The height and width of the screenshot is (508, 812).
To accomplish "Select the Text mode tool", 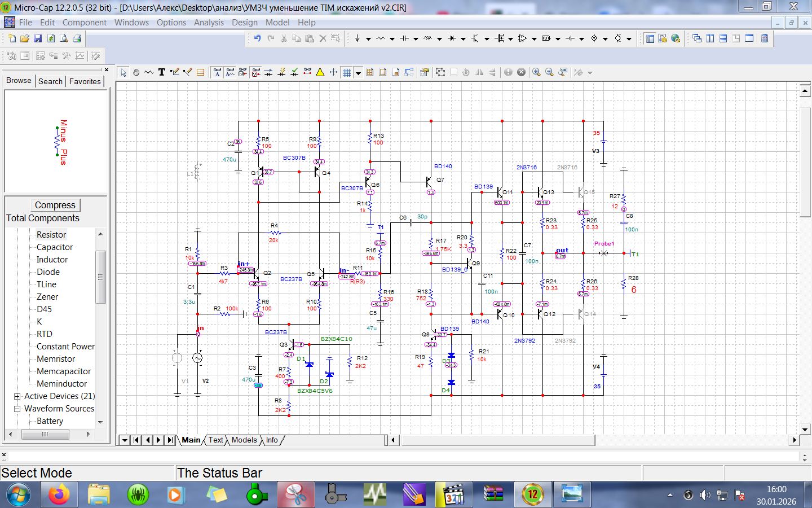I will tap(162, 72).
